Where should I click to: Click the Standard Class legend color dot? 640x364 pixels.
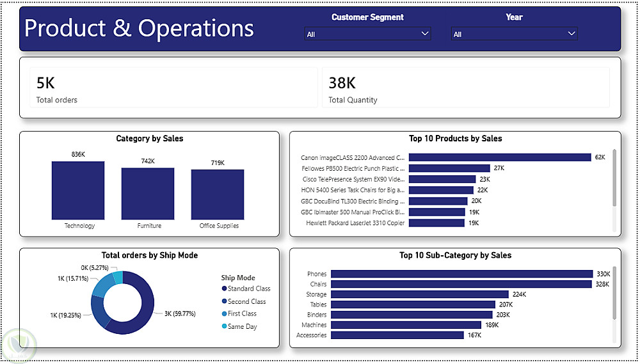(224, 289)
